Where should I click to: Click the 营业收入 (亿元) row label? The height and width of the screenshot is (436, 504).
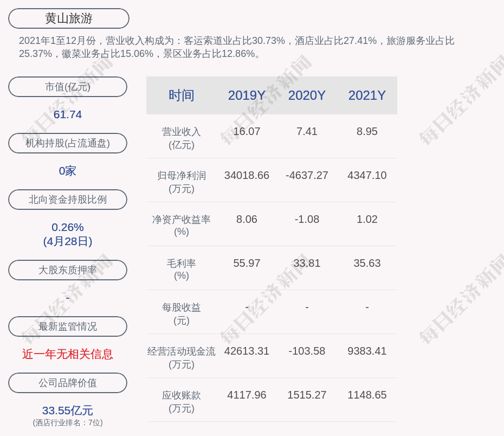(182, 138)
